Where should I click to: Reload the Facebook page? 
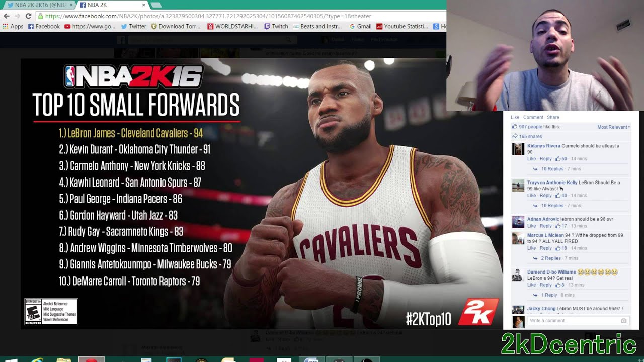pos(28,16)
